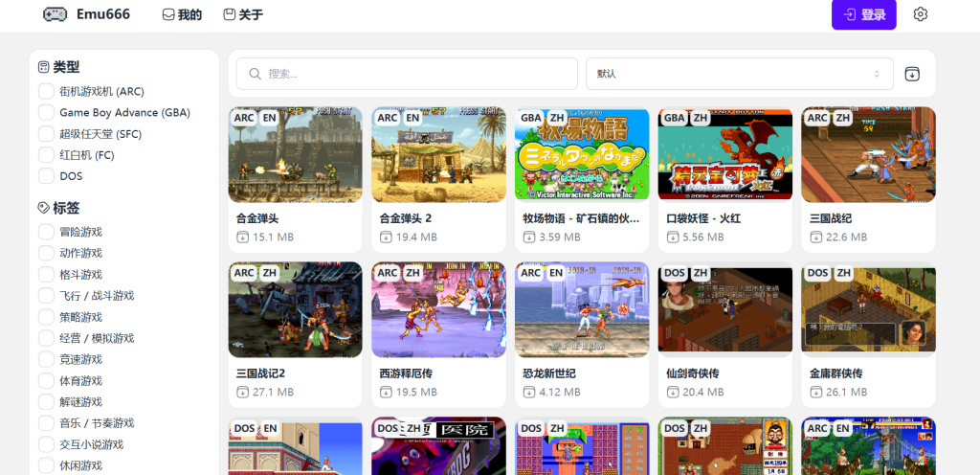The width and height of the screenshot is (980, 475).
Task: Click the magnifier icon in the search box
Action: (255, 74)
